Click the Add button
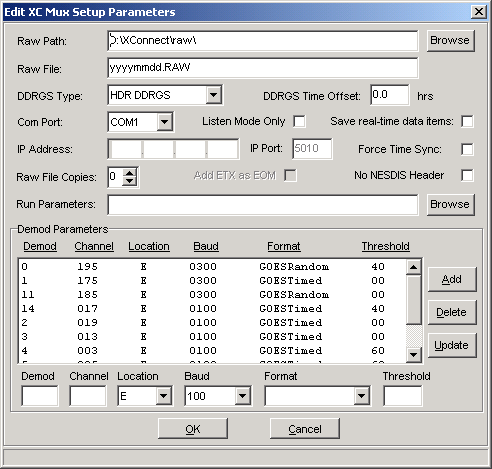The height and width of the screenshot is (469, 492). point(452,279)
